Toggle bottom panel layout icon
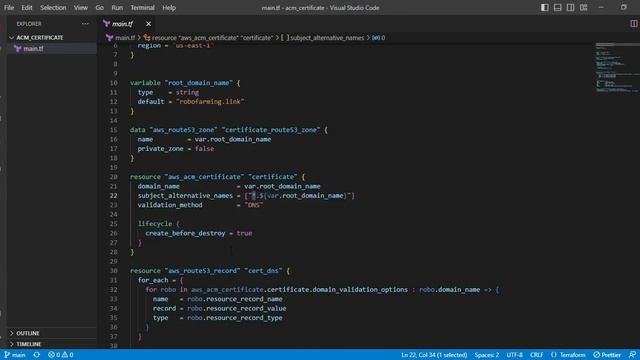The image size is (640, 360). [x=558, y=8]
